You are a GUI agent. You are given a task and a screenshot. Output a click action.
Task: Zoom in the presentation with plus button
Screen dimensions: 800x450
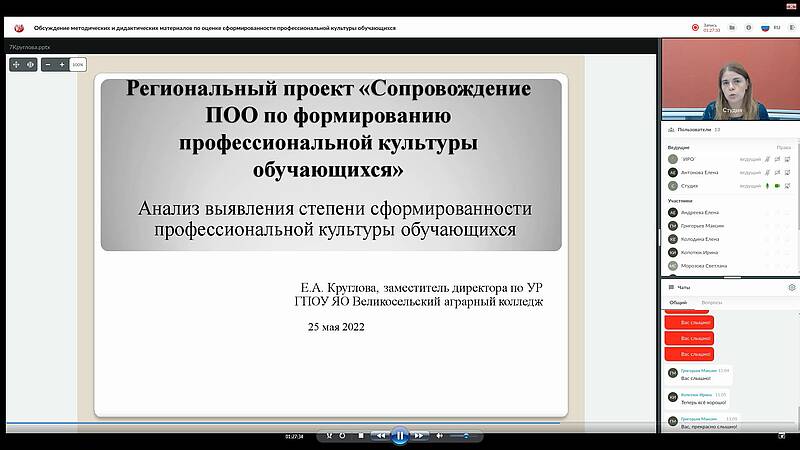point(62,65)
